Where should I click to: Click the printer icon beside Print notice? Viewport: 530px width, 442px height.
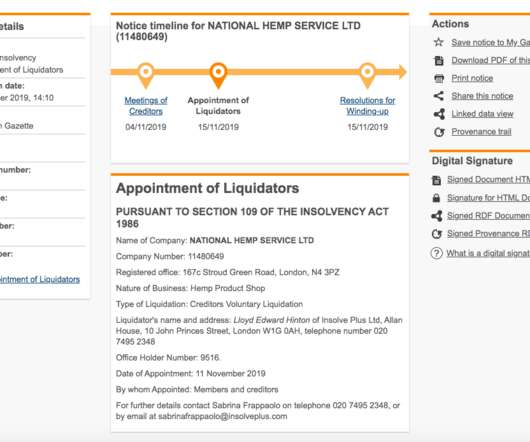click(x=439, y=78)
